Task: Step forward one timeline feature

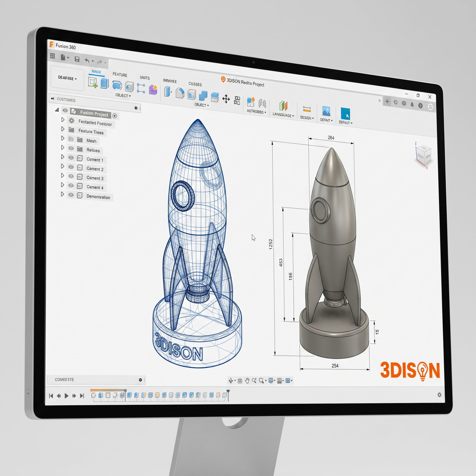Action: (74, 396)
